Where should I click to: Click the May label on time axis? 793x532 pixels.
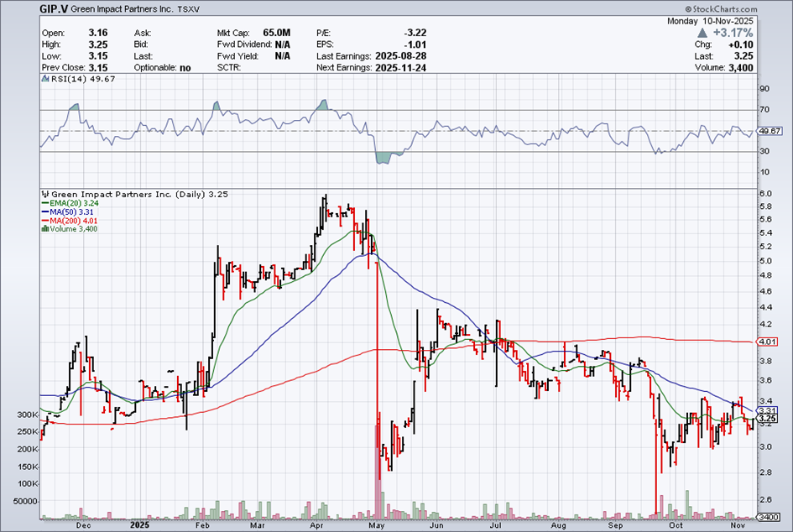click(377, 525)
